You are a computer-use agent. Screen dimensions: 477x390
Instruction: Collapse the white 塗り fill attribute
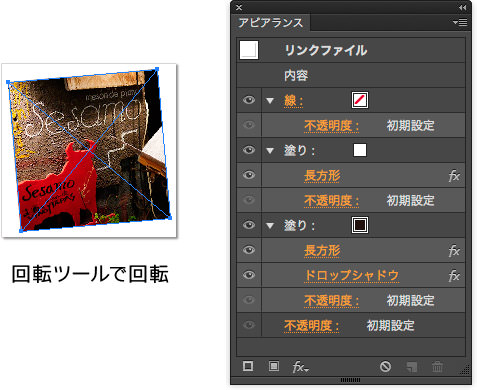tap(270, 151)
